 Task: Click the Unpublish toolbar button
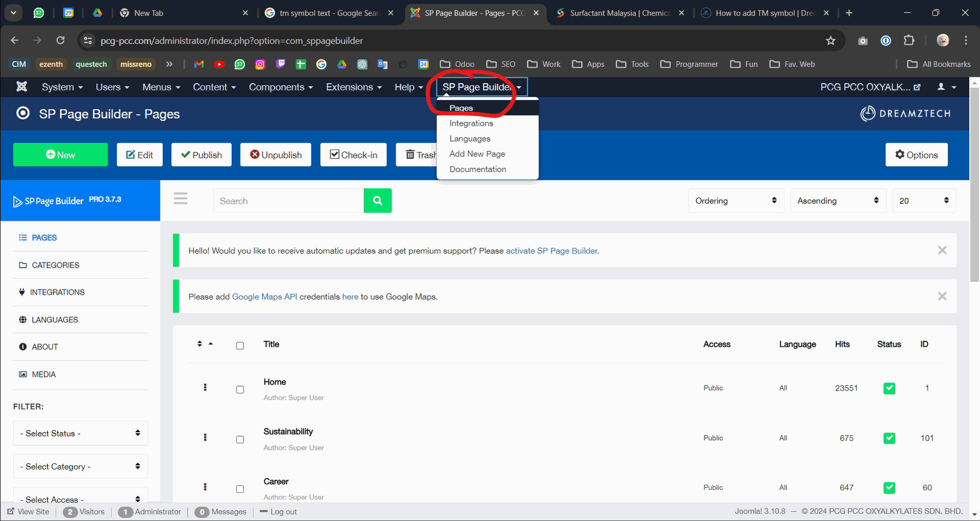click(276, 155)
